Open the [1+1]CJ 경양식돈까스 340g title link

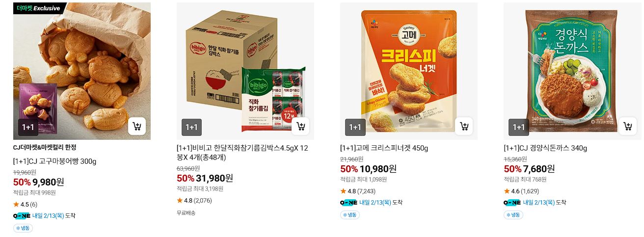(x=545, y=148)
